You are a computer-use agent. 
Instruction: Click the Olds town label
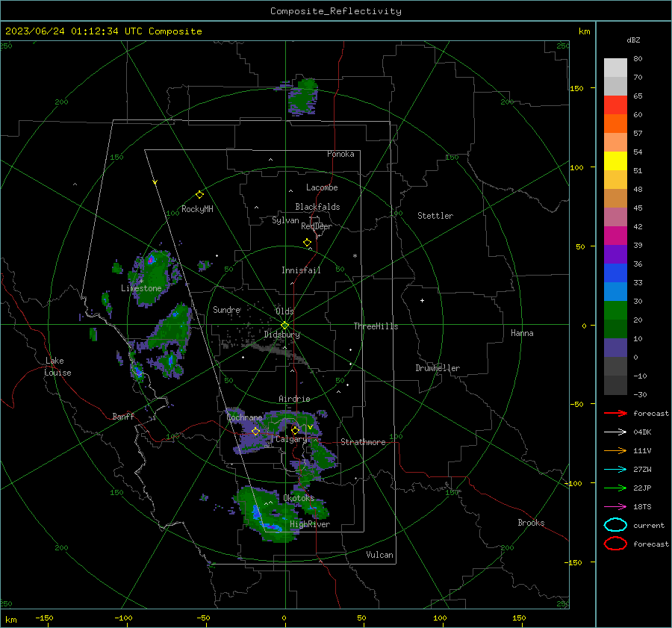pos(284,311)
